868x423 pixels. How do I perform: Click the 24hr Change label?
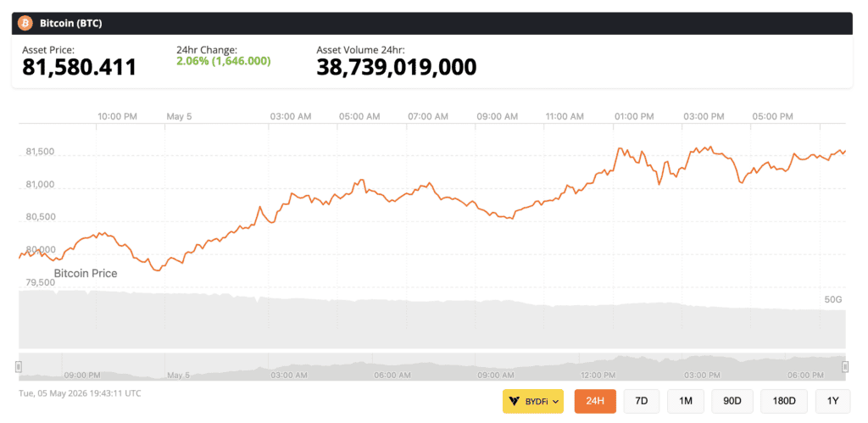[207, 50]
